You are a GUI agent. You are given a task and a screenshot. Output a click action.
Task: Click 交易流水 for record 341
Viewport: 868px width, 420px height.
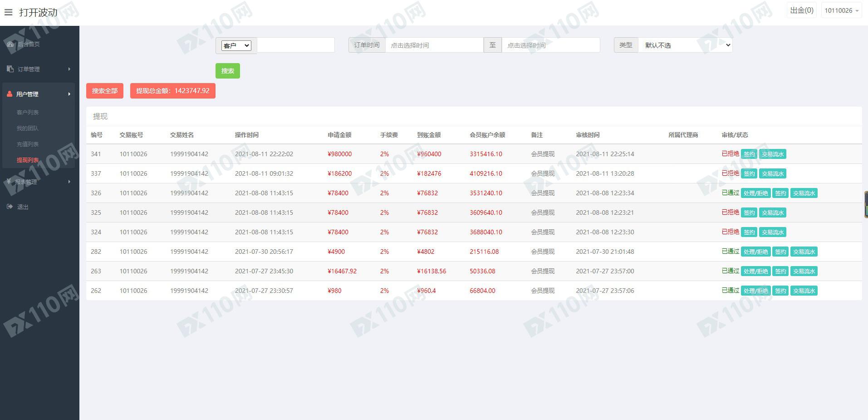[773, 154]
